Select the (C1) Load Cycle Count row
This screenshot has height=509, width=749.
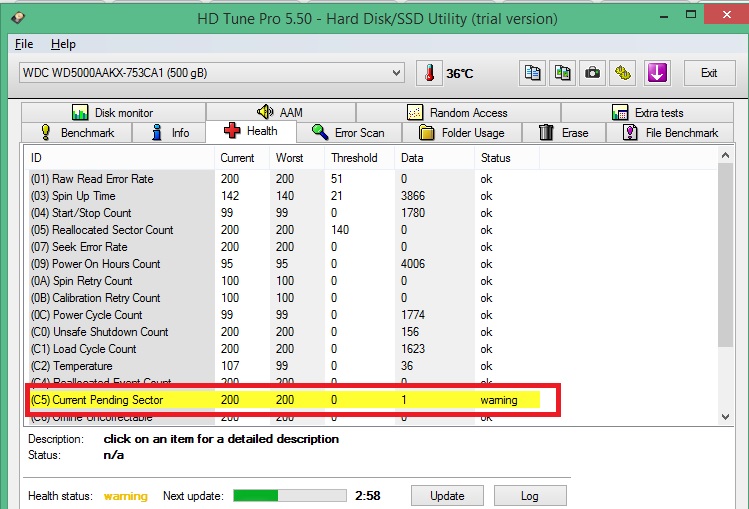point(284,349)
